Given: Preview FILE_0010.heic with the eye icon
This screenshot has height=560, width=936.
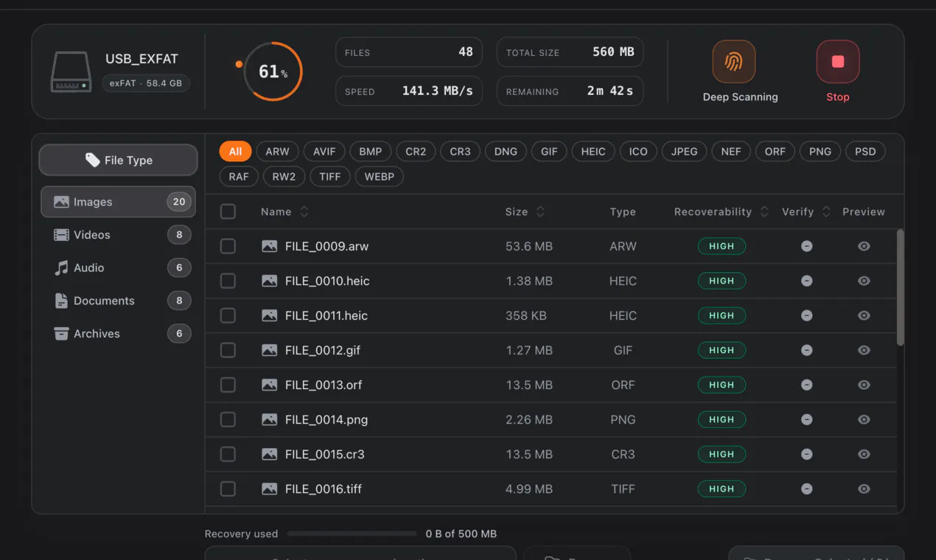Looking at the screenshot, I should (864, 281).
